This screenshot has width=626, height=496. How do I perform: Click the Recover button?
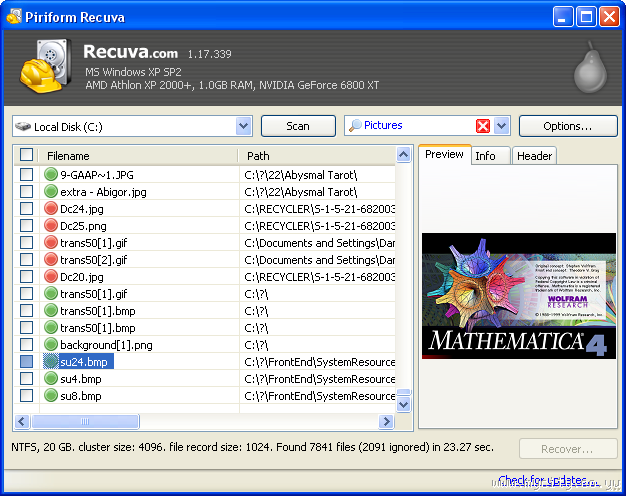click(x=568, y=449)
